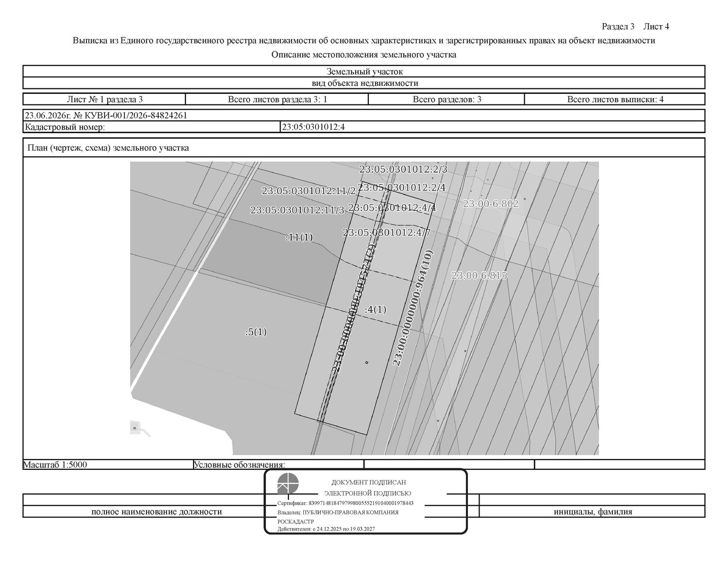Viewport: 728px width, 563px height.
Task: Click the small marker near the map's bottom-left corner
Action: (x=134, y=428)
